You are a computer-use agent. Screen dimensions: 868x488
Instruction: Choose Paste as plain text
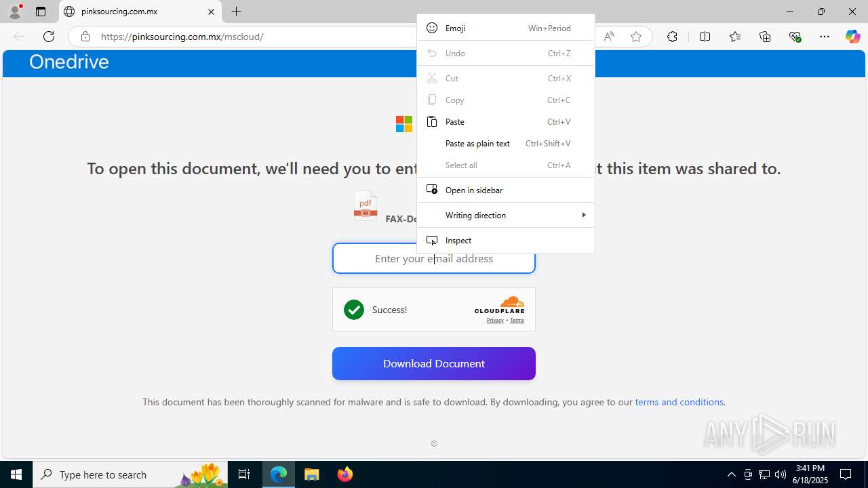506,143
